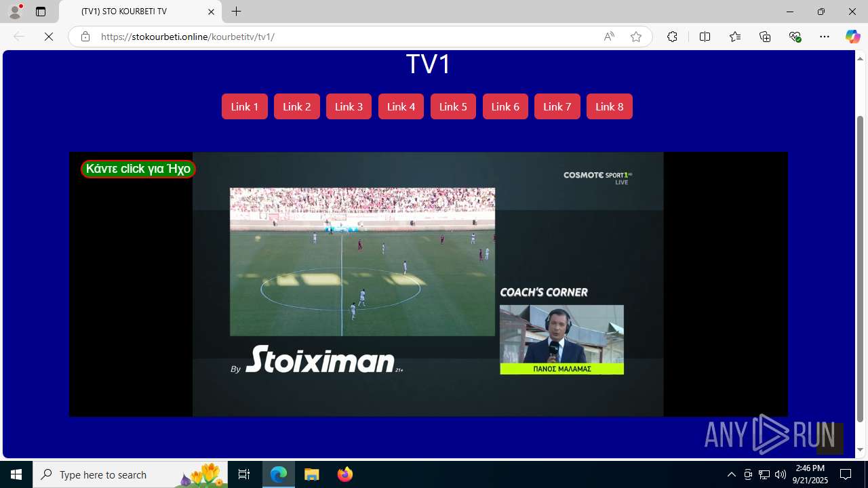868x488 pixels.
Task: Open Settings and more menu
Action: 825,37
